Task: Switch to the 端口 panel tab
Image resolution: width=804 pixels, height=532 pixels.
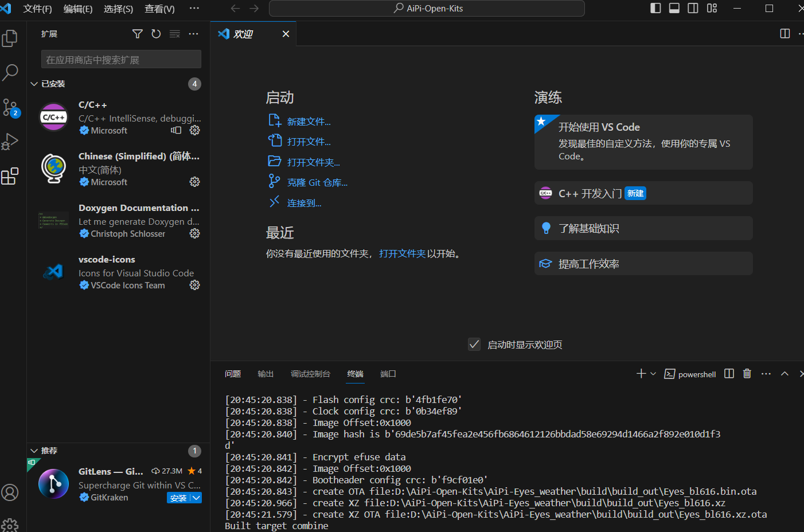Action: pos(388,374)
